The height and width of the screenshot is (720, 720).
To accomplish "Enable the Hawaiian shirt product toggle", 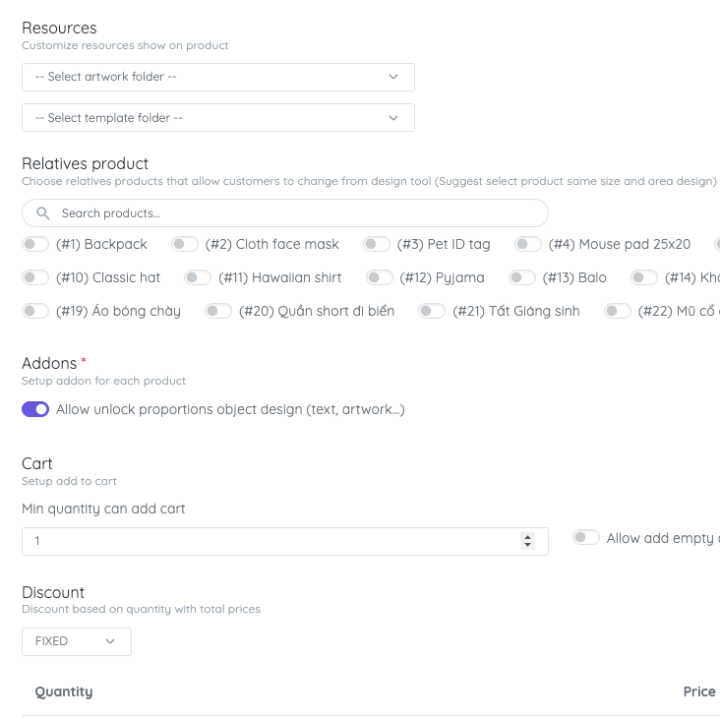I will click(197, 277).
